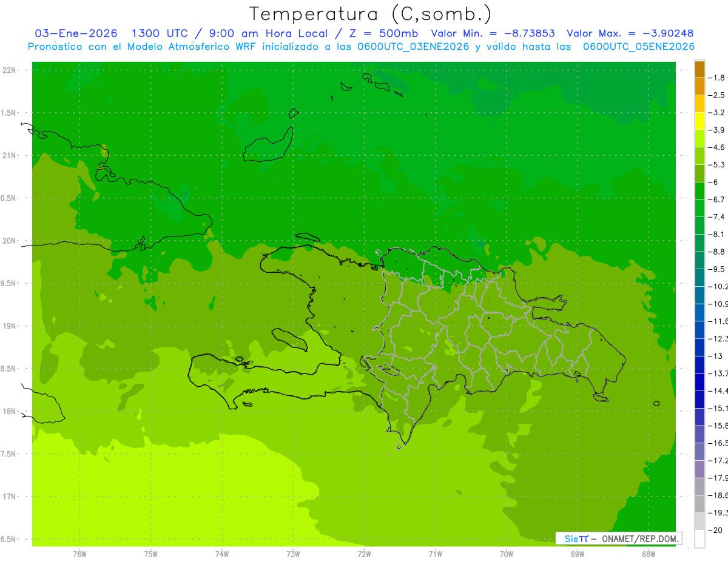Click the legend value "-7.4"
The image size is (728, 562).
tap(716, 217)
